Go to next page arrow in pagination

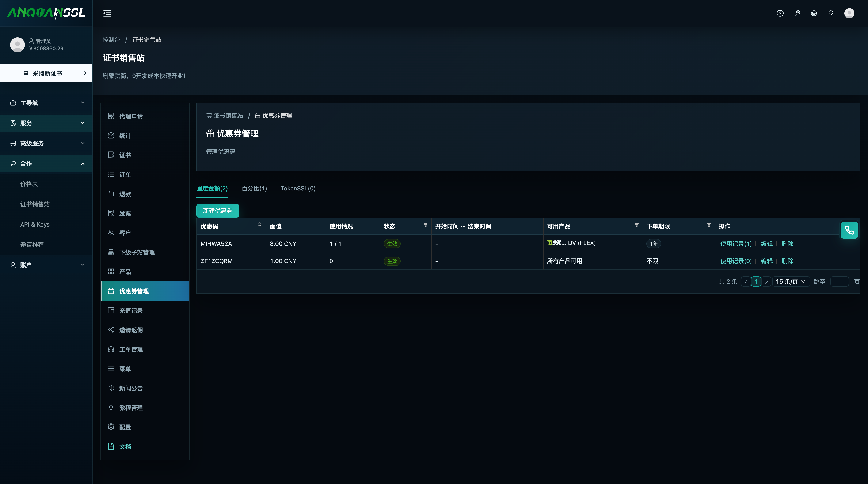point(766,281)
